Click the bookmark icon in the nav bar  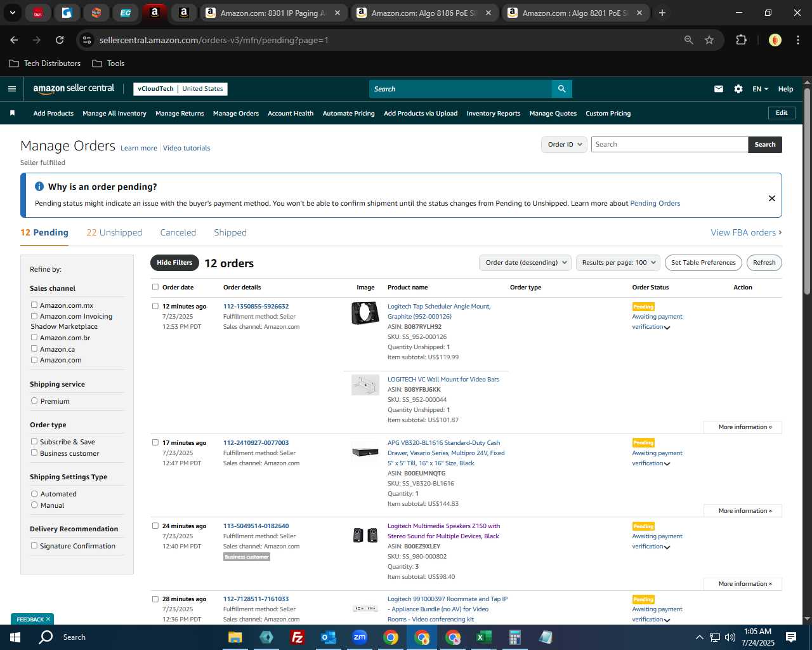12,113
